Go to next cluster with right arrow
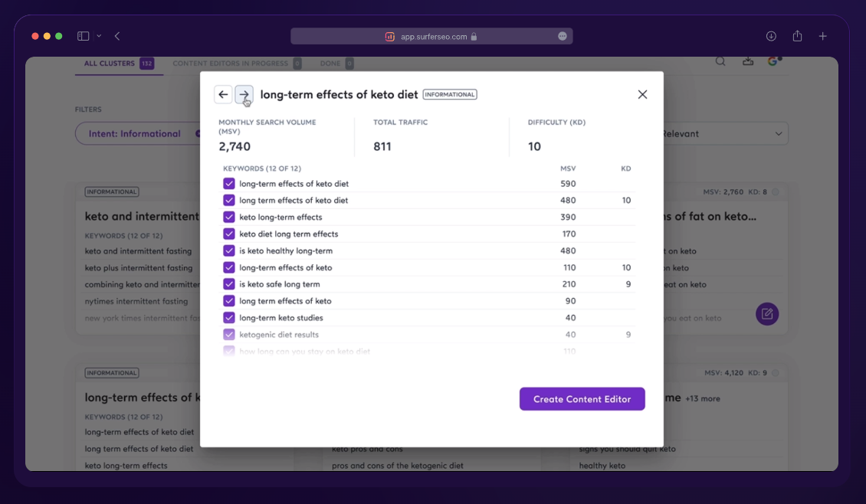This screenshot has width=866, height=504. tap(244, 94)
